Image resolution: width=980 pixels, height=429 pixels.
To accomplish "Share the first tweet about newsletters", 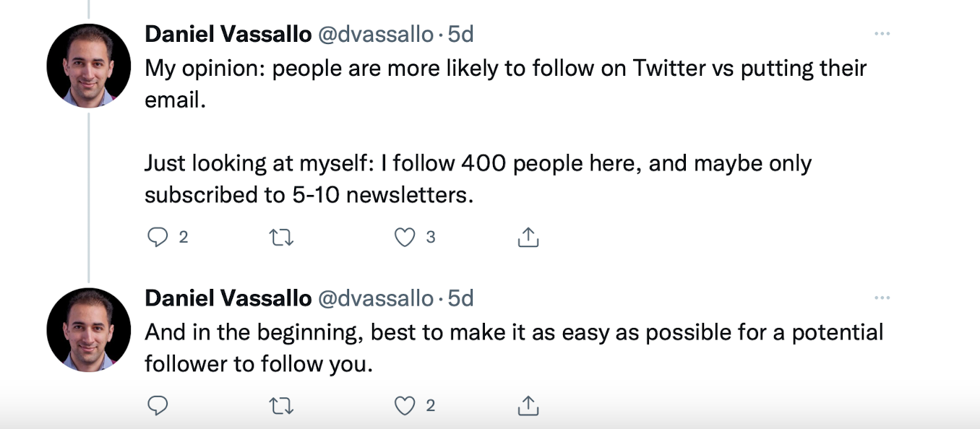I will [528, 238].
